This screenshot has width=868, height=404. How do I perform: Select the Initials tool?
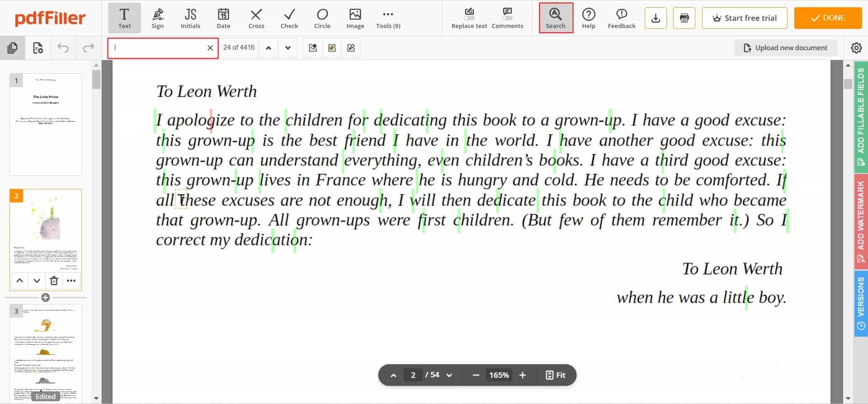(190, 18)
